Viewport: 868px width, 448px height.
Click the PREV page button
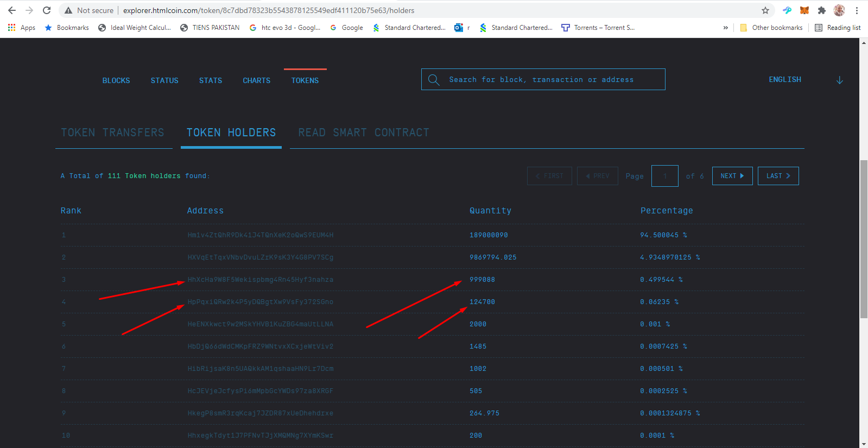[598, 176]
